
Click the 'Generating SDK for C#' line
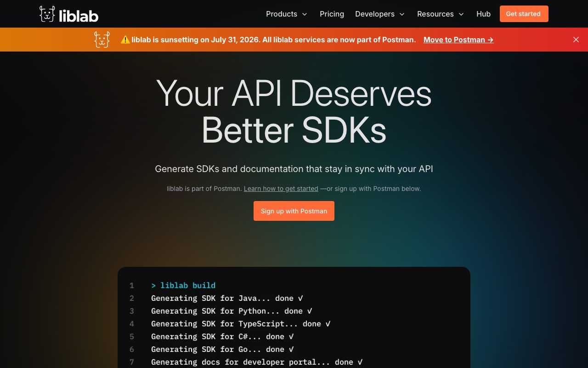pos(222,337)
